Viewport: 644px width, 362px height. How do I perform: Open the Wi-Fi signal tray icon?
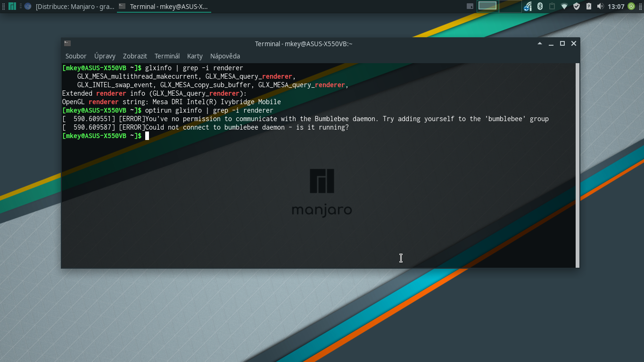[x=564, y=6]
